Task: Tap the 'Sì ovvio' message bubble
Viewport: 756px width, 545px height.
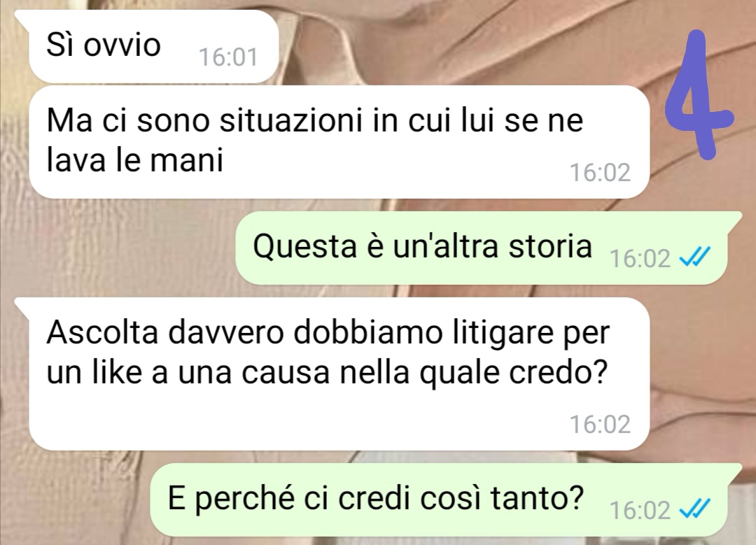Action: tap(147, 46)
